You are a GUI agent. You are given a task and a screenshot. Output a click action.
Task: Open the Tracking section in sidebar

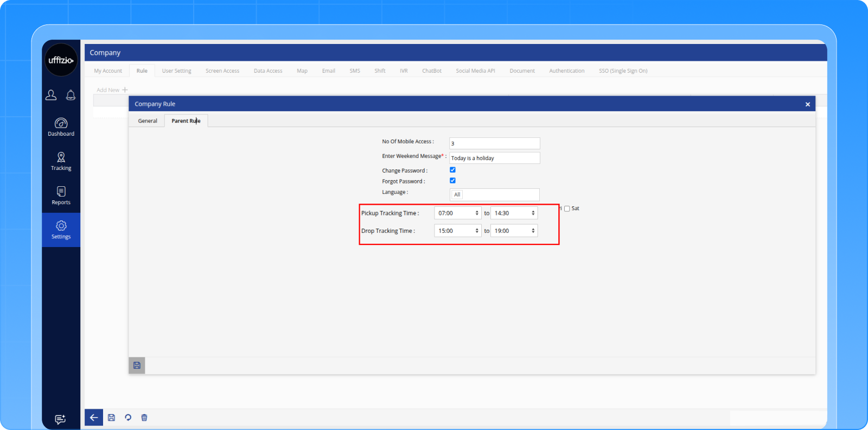pos(61,161)
